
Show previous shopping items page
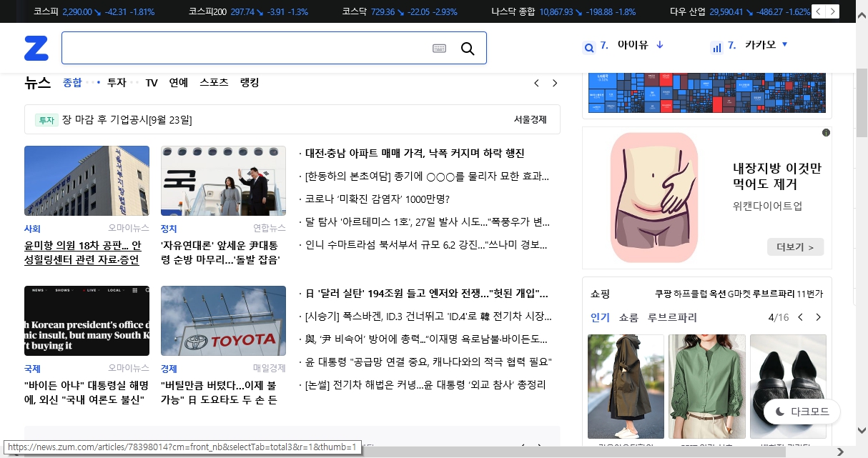pyautogui.click(x=801, y=317)
